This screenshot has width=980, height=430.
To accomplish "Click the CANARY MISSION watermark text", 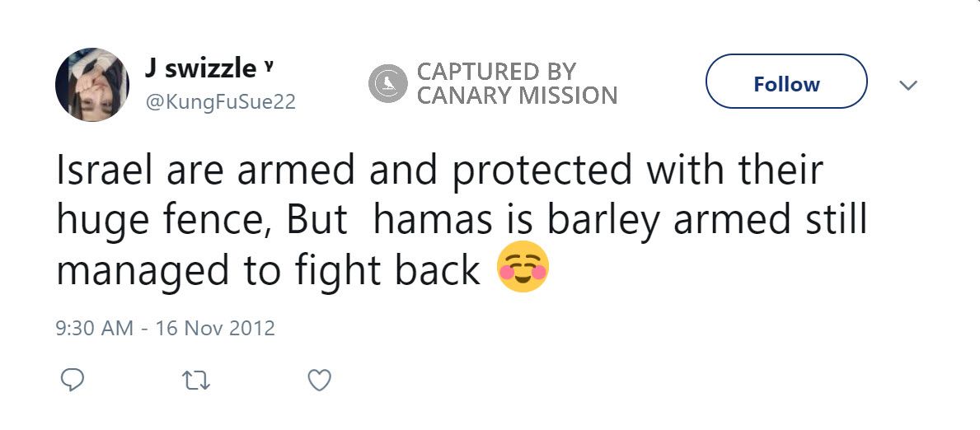I will click(517, 96).
